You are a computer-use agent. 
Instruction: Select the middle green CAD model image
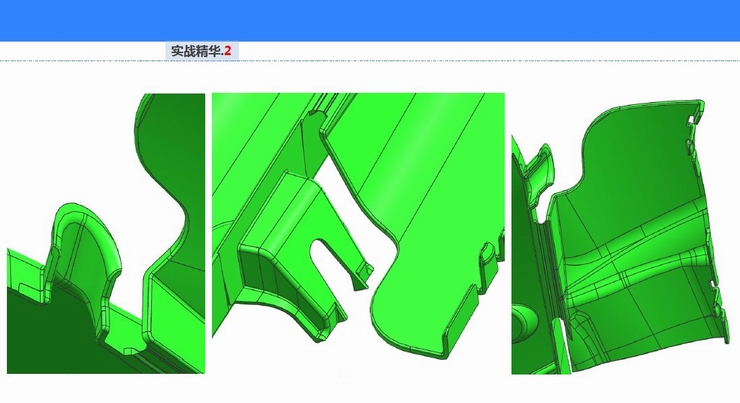[358, 233]
